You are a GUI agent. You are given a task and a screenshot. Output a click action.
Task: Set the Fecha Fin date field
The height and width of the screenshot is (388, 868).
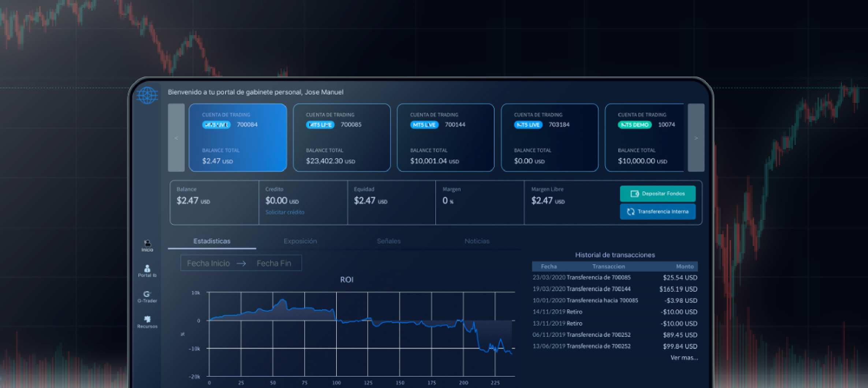(x=274, y=263)
